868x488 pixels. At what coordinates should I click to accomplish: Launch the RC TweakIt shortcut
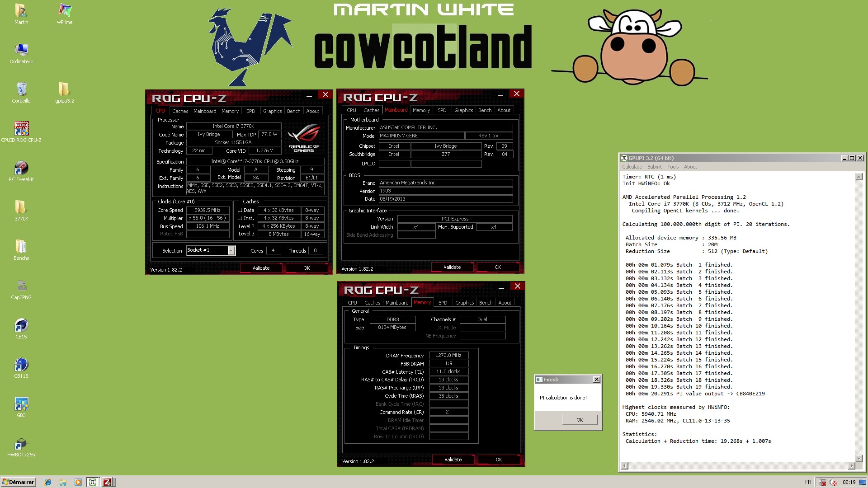coord(21,171)
